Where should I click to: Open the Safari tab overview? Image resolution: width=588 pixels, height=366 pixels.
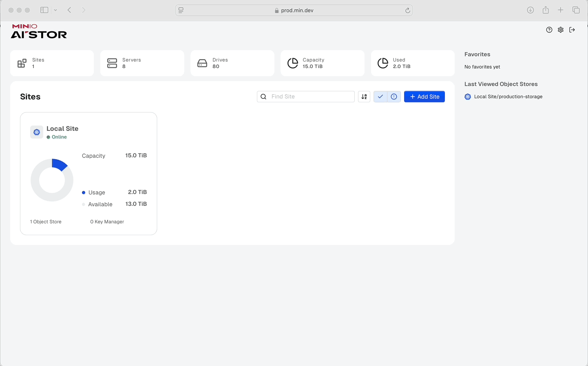click(576, 10)
